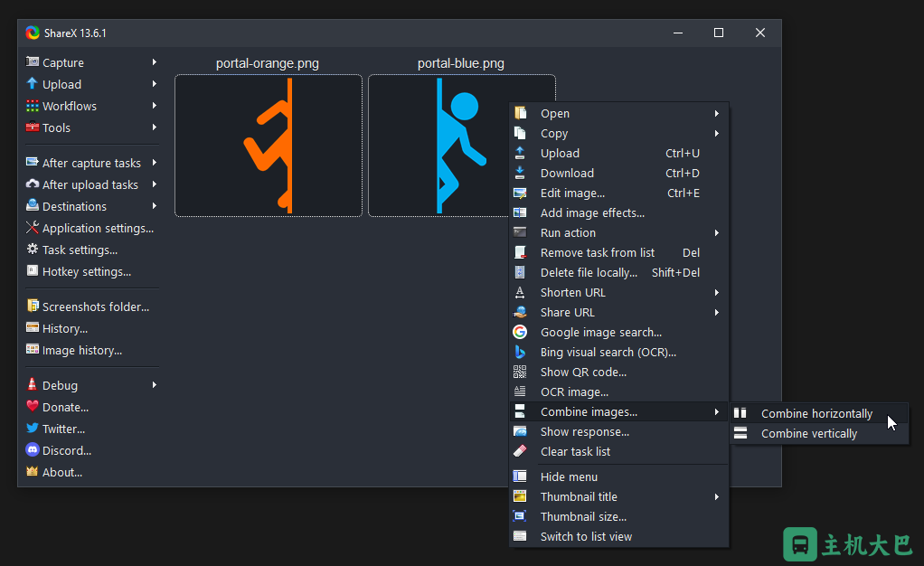
Task: Click the QR code icon
Action: 520,372
